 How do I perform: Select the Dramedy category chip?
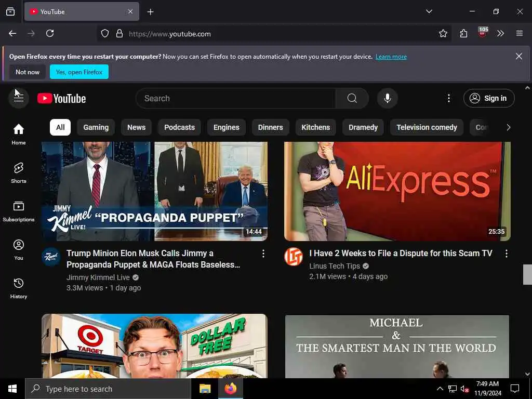coord(363,127)
